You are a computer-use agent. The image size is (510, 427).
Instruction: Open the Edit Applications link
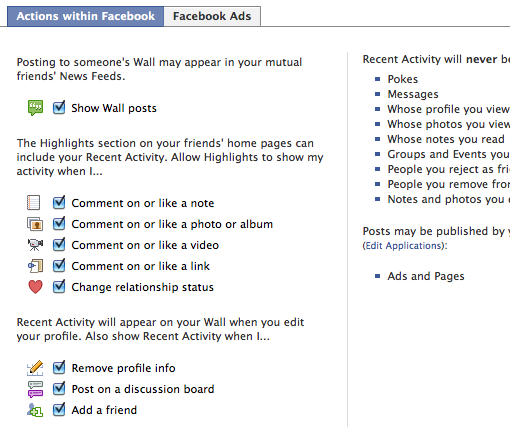(x=405, y=246)
